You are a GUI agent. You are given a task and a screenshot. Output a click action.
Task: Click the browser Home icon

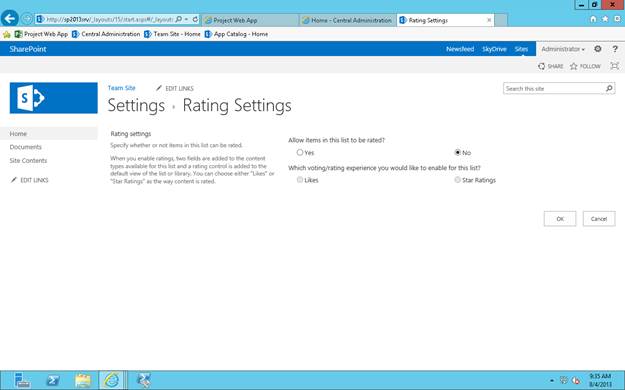pos(593,19)
